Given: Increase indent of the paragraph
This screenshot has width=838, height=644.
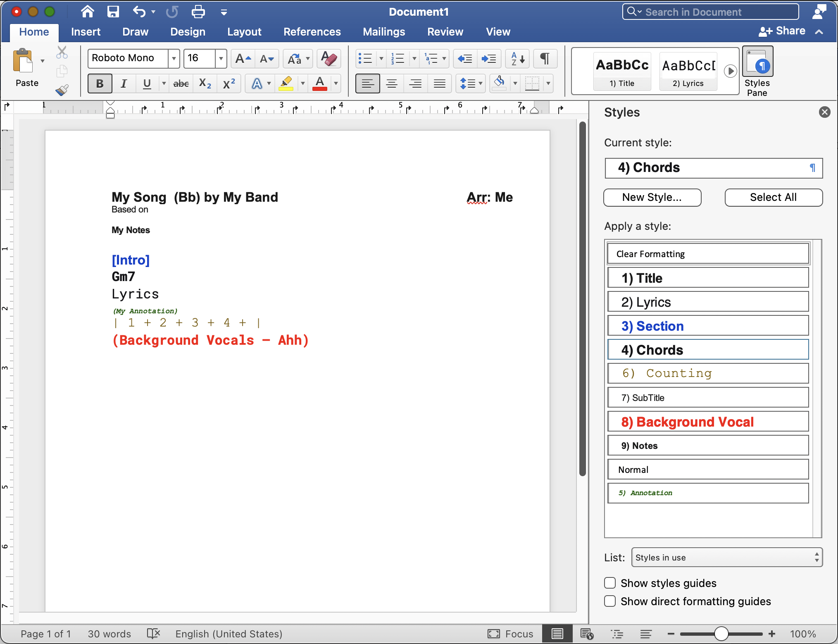Looking at the screenshot, I should [489, 59].
